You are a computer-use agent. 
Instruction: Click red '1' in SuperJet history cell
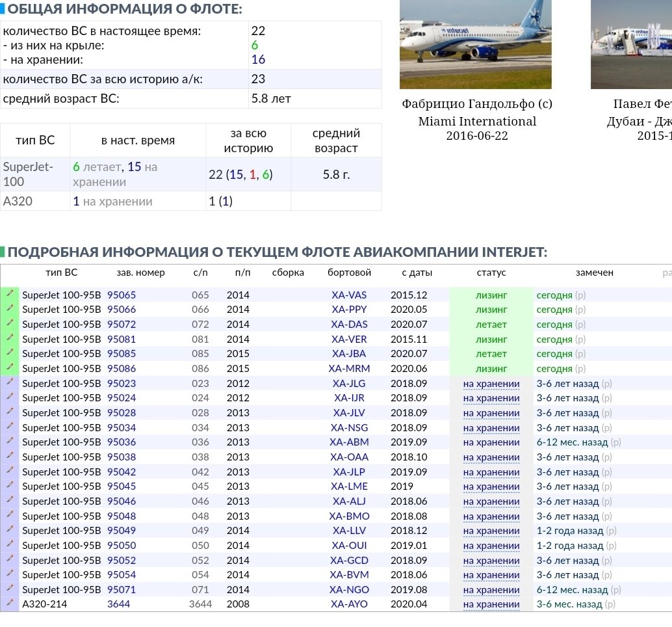[x=252, y=174]
